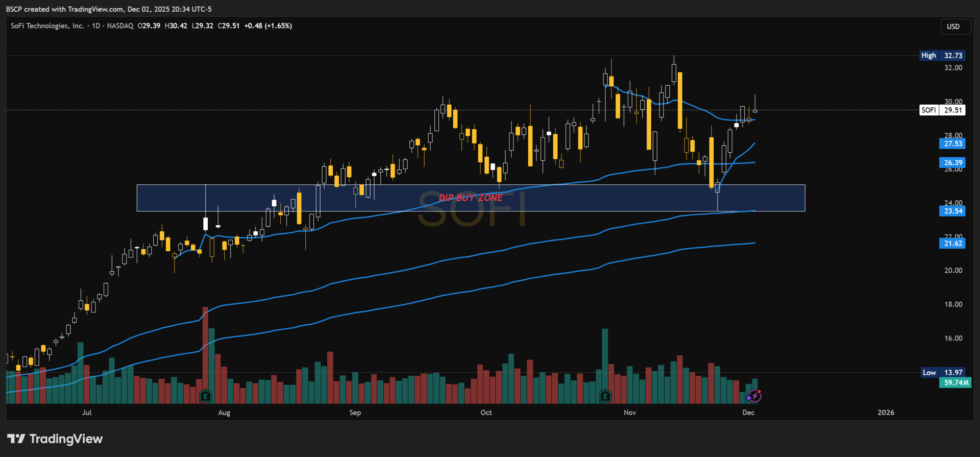
Task: Click the 1D interval label in the chart legend
Action: coord(96,26)
